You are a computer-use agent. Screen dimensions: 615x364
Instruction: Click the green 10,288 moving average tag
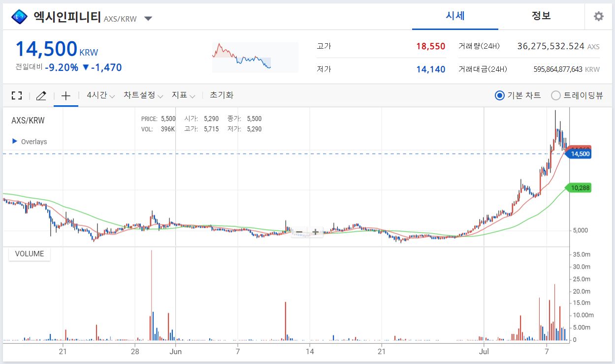tap(579, 188)
